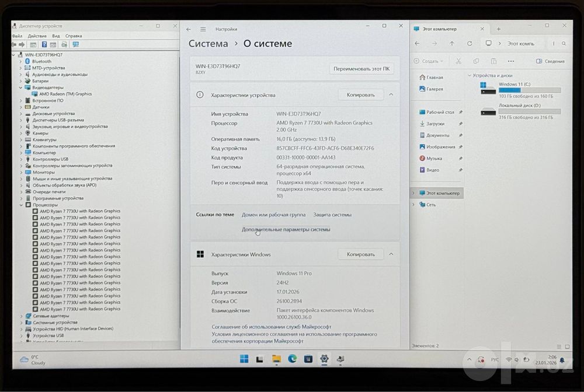The width and height of the screenshot is (584, 392).
Task: Click Forward arrow in Device Manager toolbar
Action: click(22, 45)
